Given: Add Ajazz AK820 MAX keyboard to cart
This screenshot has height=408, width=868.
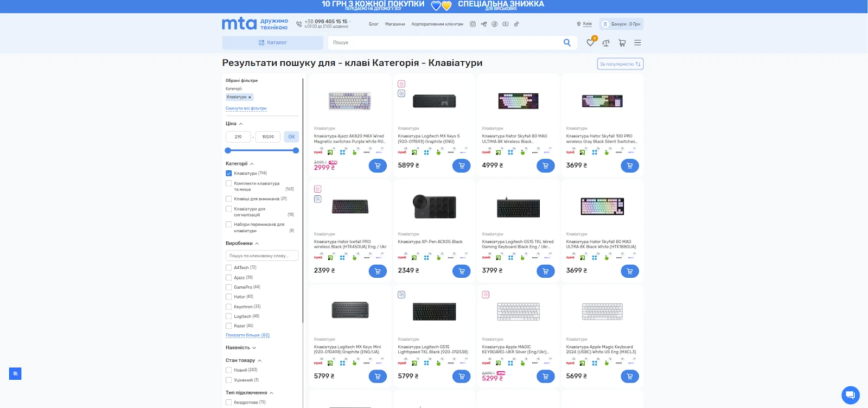Looking at the screenshot, I should (x=378, y=165).
